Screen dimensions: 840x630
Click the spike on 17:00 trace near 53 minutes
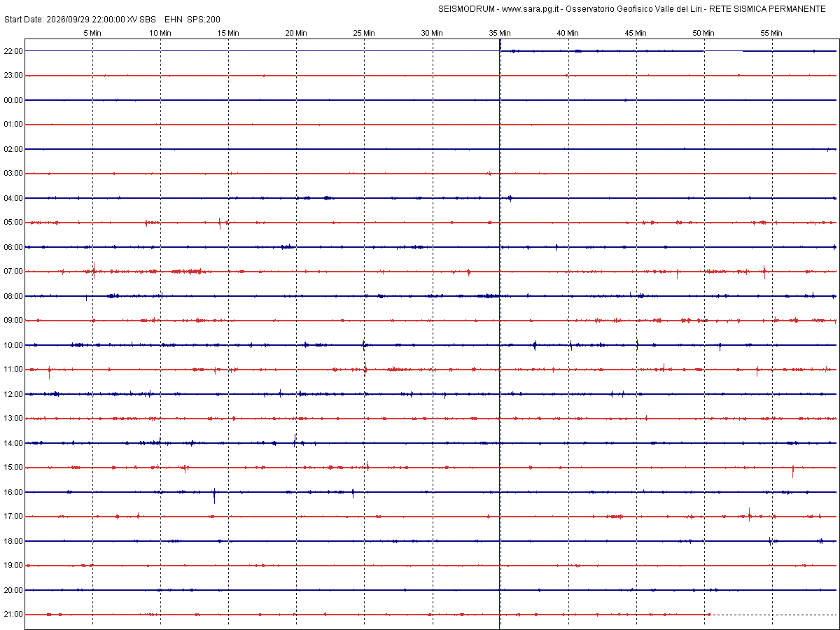749,515
